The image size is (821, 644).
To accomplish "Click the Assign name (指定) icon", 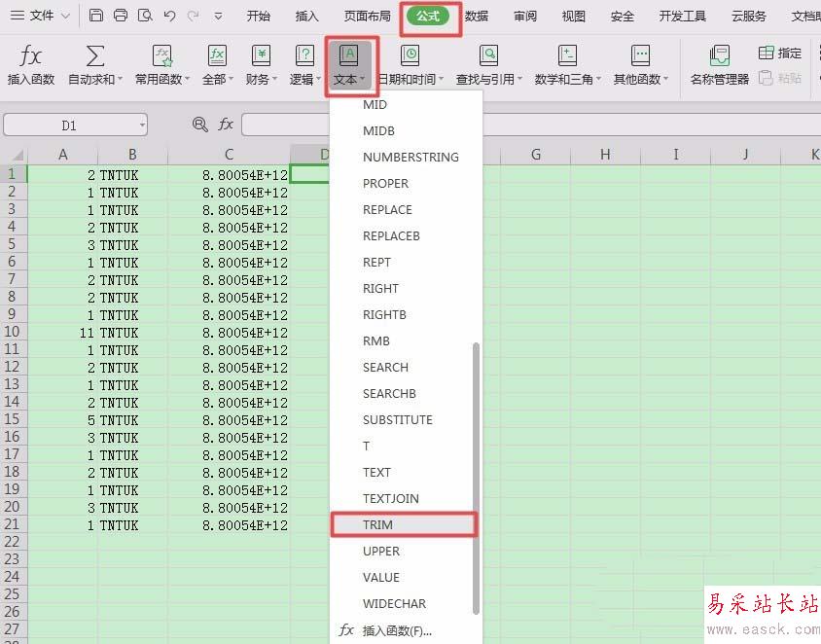I will click(766, 53).
